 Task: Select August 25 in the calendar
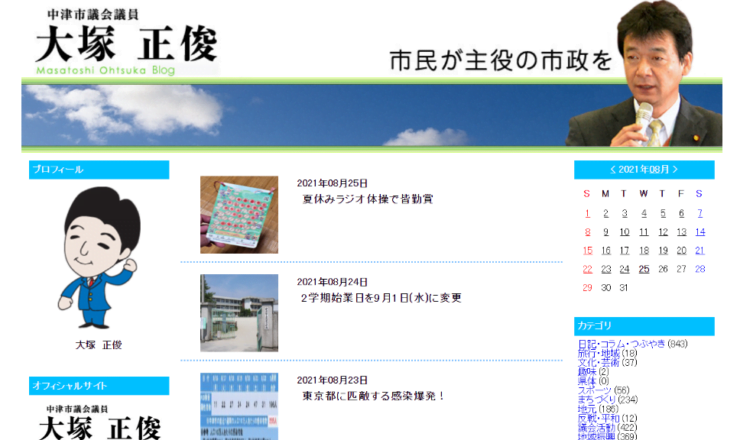(x=644, y=269)
